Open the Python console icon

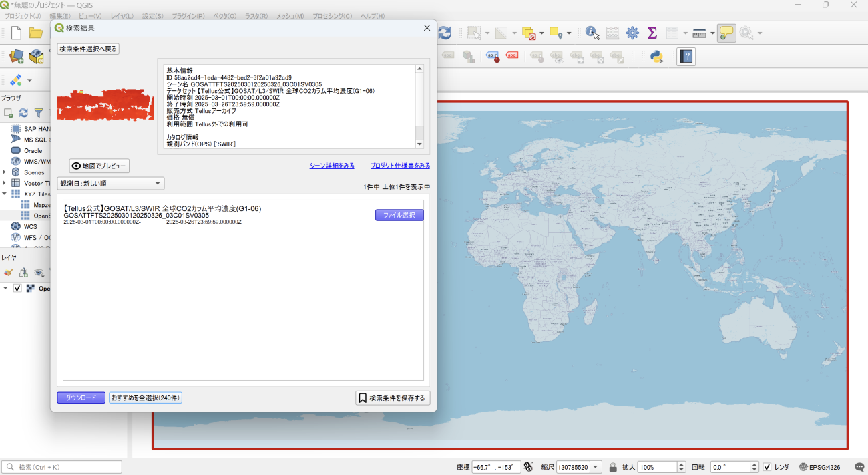click(656, 57)
